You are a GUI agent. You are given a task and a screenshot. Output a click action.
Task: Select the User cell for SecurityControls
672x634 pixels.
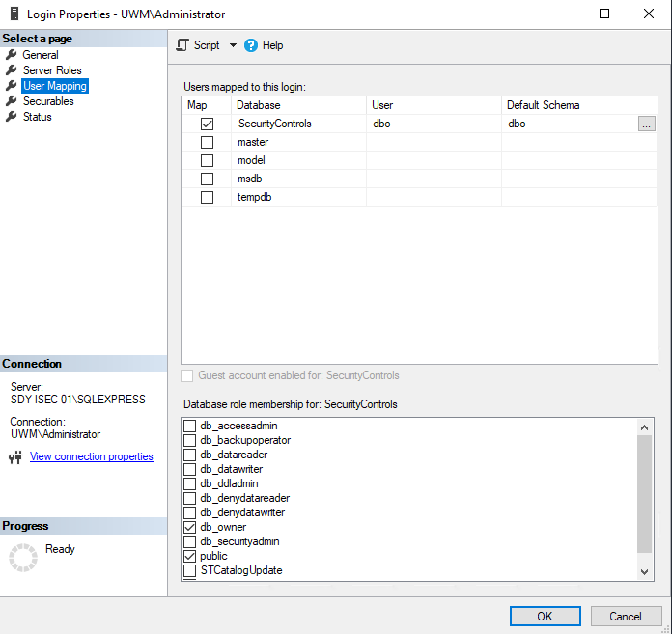(x=433, y=124)
